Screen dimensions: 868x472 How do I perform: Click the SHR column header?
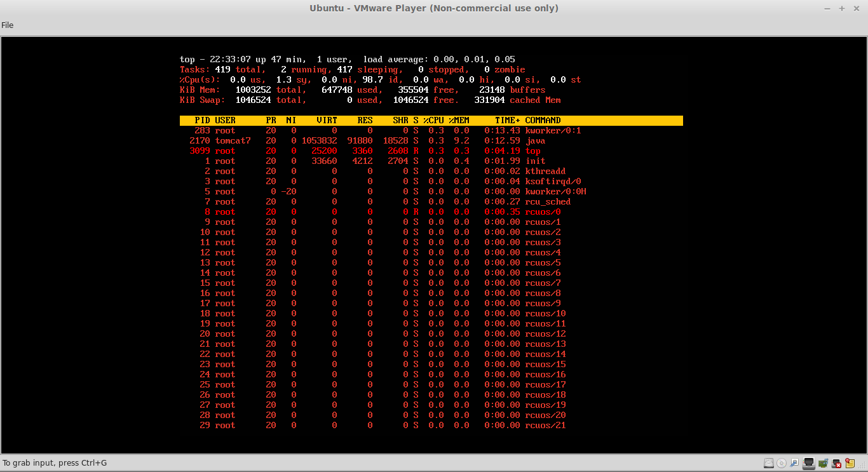click(x=400, y=120)
